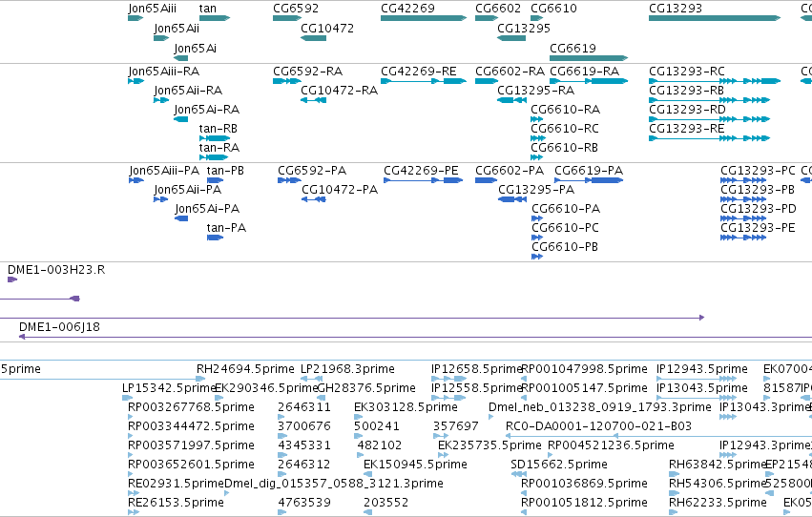Select transcript Jon65Aii-RA

[161, 100]
